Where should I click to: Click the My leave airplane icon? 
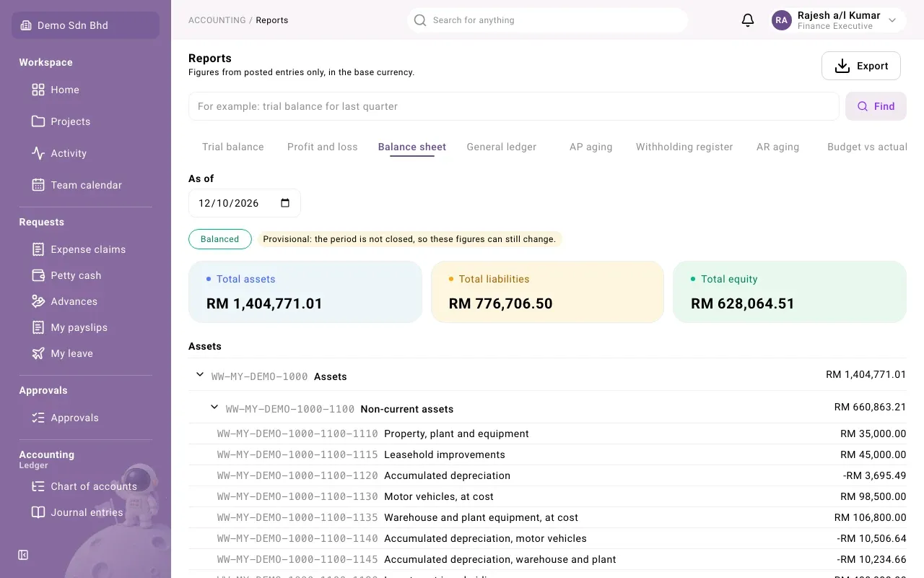[38, 353]
